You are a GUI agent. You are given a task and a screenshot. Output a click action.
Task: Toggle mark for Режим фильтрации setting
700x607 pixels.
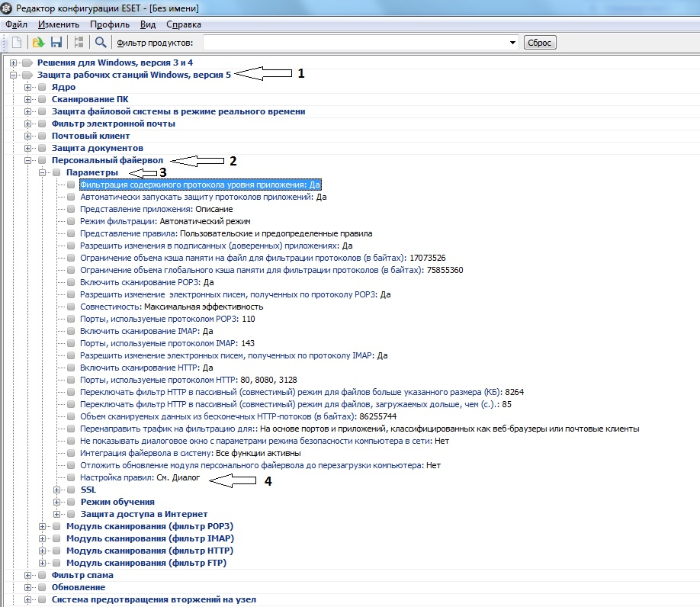71,221
